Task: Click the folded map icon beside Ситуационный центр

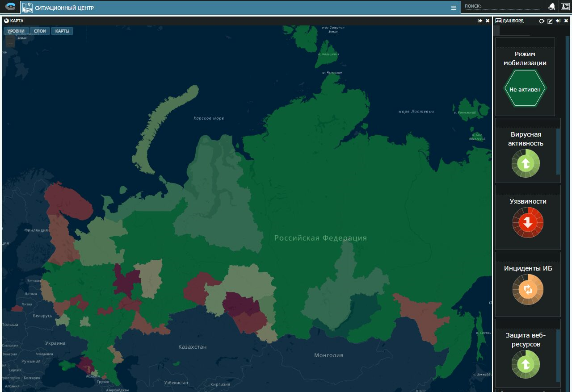Action: click(27, 7)
